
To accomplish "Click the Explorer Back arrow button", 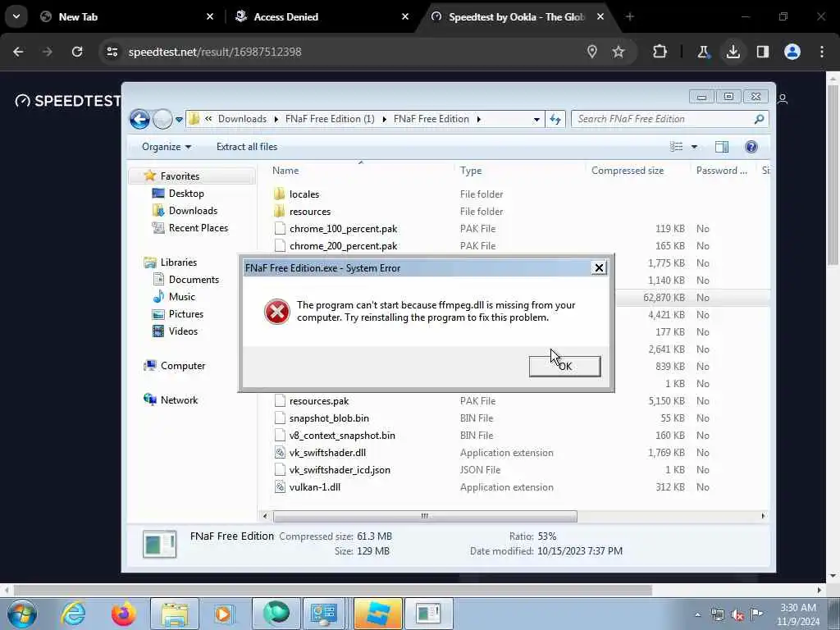I will pos(139,119).
